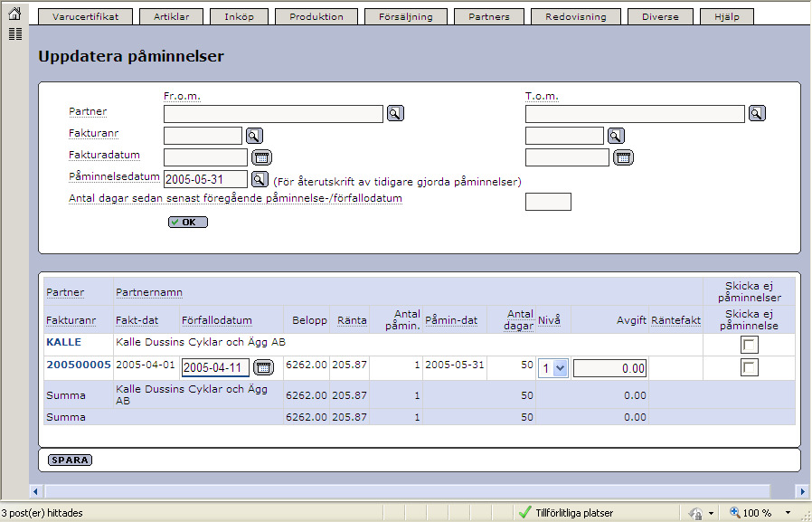Sort by Förfallodatum column header
This screenshot has height=522, width=812.
coord(217,320)
